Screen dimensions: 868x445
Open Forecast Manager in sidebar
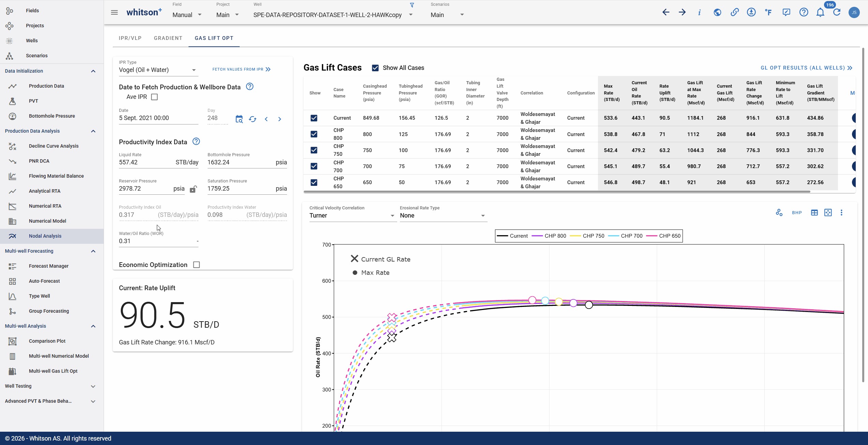(x=49, y=266)
